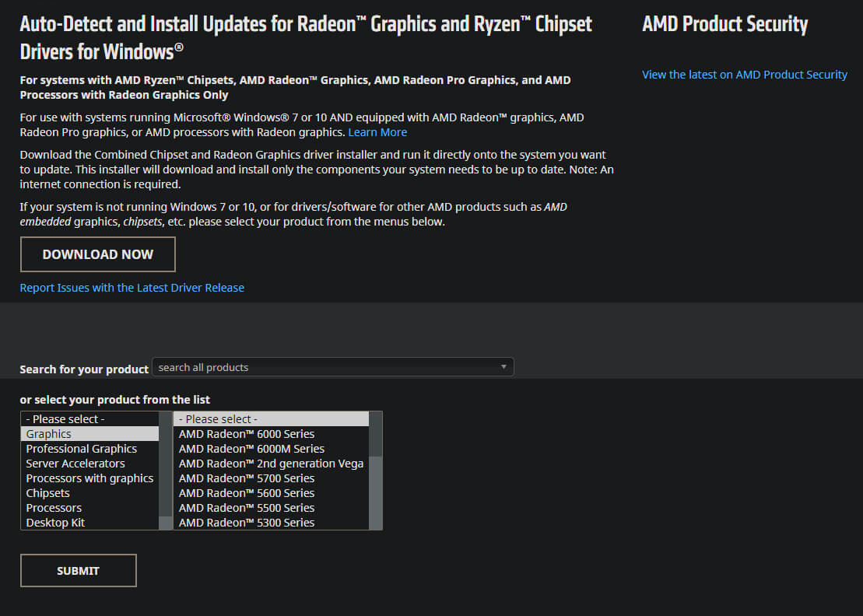Open the Learn More link

click(x=377, y=132)
